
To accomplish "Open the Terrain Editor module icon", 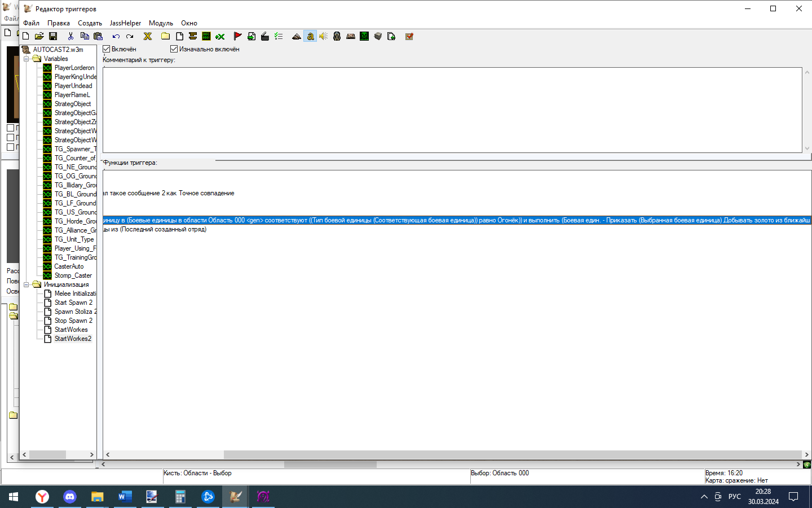I will (x=297, y=36).
